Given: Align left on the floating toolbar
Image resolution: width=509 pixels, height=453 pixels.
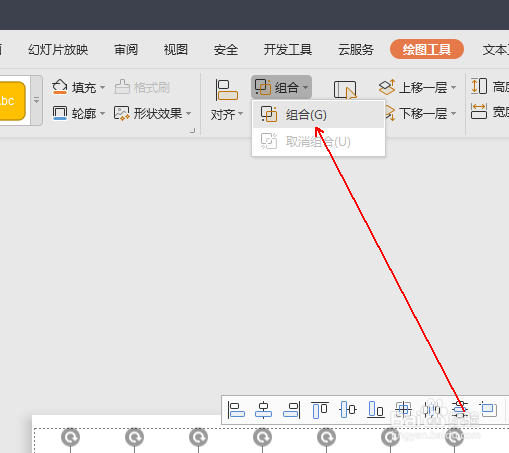Looking at the screenshot, I should pos(236,410).
